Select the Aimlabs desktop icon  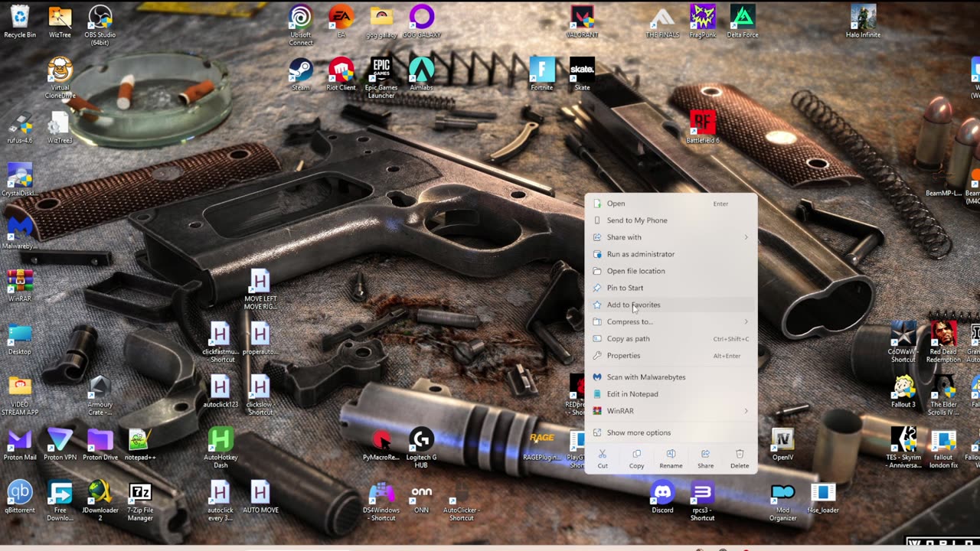coord(421,74)
